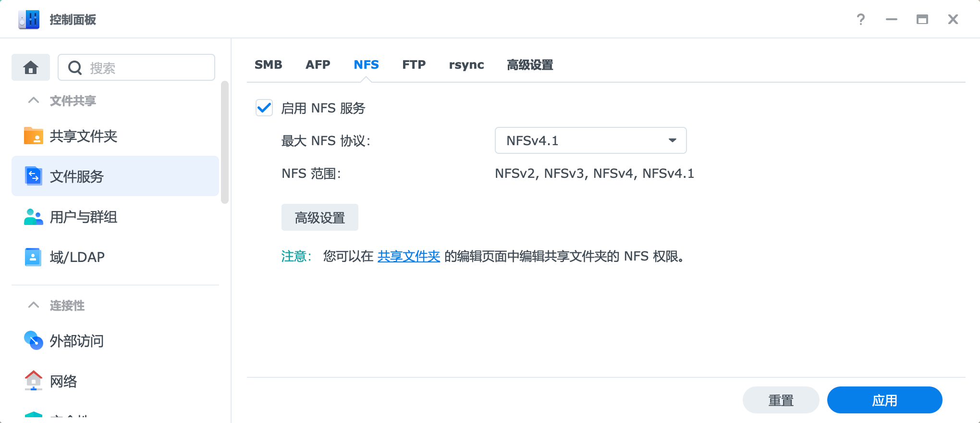Click the 高级设置 button under NFS
This screenshot has height=423, width=980.
[x=319, y=218]
